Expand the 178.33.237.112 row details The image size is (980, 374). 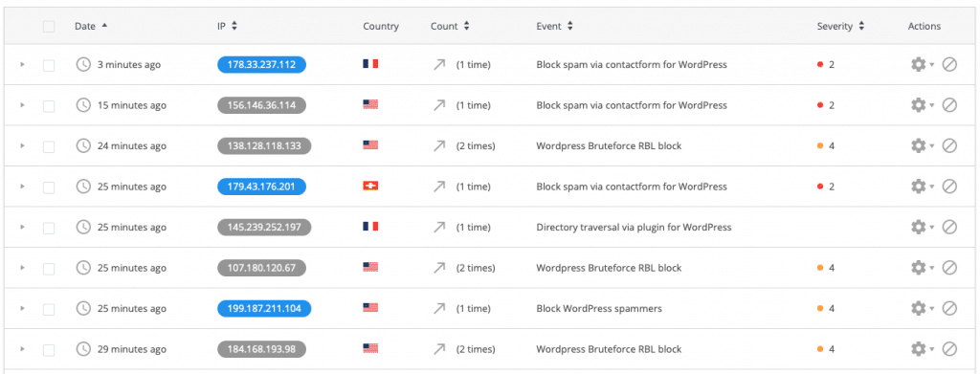23,64
